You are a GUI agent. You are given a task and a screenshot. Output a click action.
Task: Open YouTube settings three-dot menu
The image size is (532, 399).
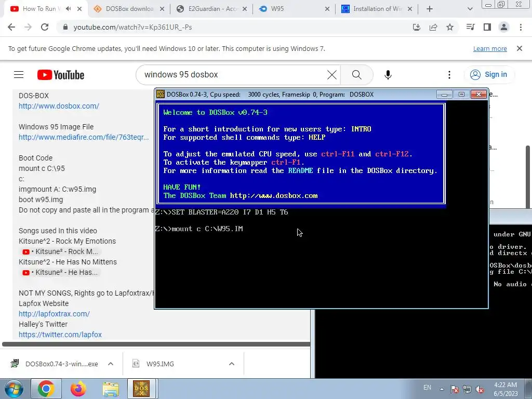(x=449, y=75)
